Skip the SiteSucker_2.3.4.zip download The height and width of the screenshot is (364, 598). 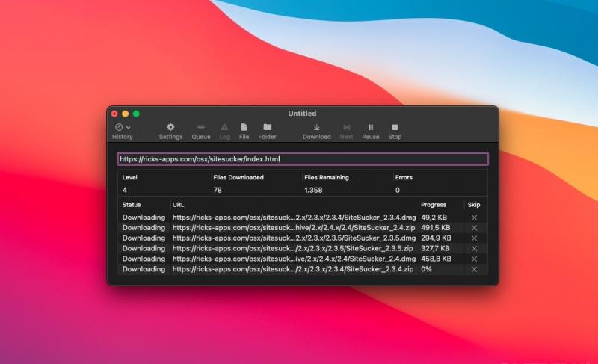474,269
